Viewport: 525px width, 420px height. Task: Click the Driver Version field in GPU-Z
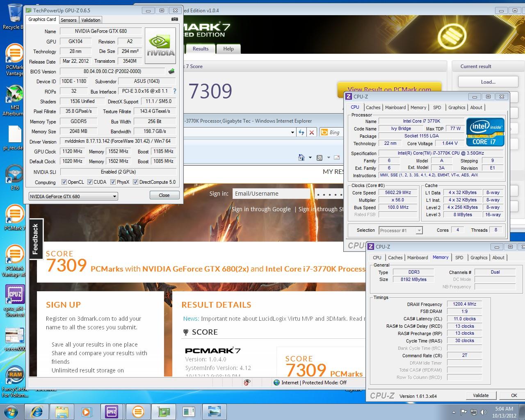pos(118,141)
